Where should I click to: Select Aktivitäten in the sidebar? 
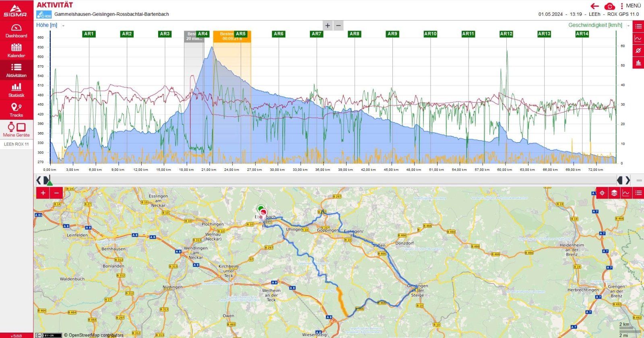[16, 70]
